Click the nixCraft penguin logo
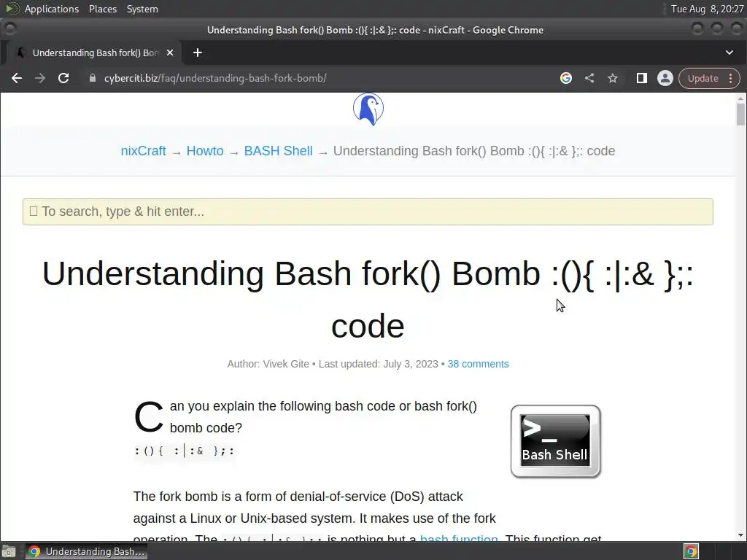 368,109
